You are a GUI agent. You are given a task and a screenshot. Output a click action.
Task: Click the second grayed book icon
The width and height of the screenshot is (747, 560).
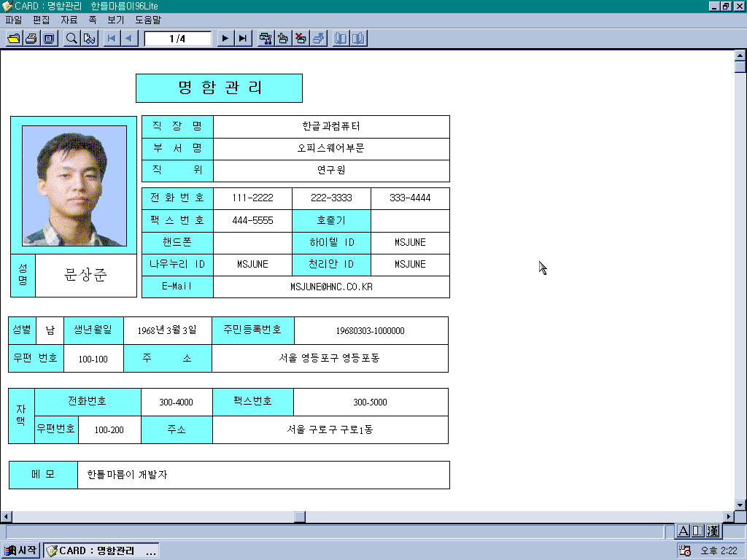(x=358, y=39)
